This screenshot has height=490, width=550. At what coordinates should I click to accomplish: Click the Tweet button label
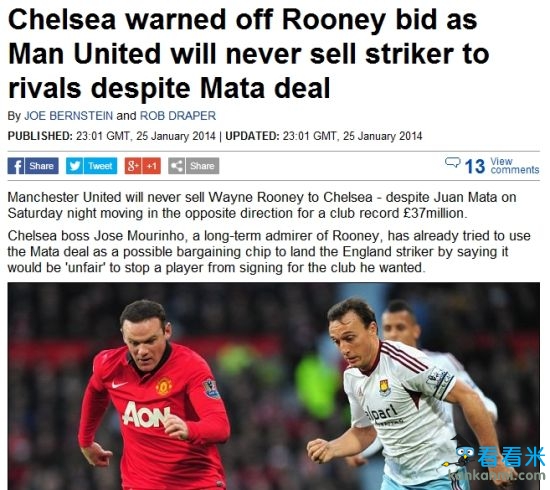click(100, 166)
